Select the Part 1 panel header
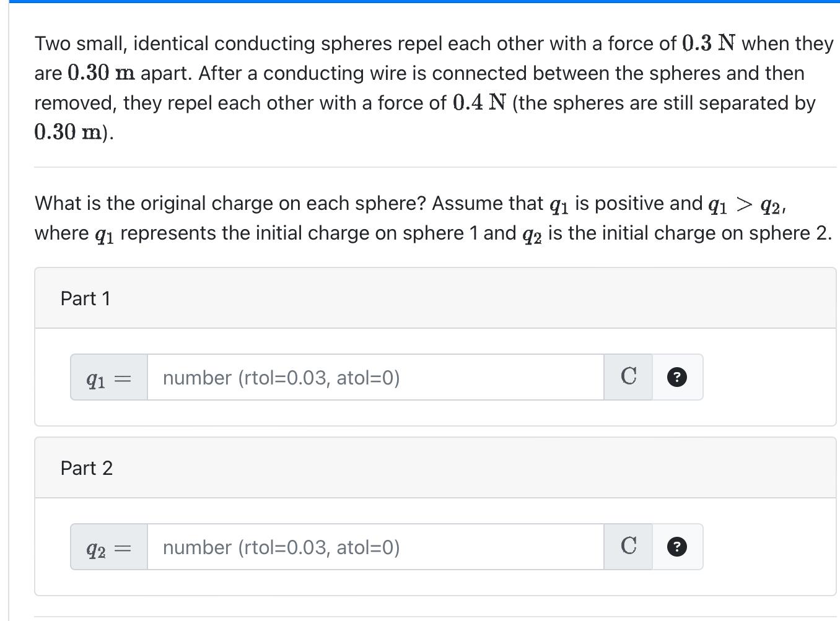Screen dimensions: 840x621 click(x=86, y=298)
